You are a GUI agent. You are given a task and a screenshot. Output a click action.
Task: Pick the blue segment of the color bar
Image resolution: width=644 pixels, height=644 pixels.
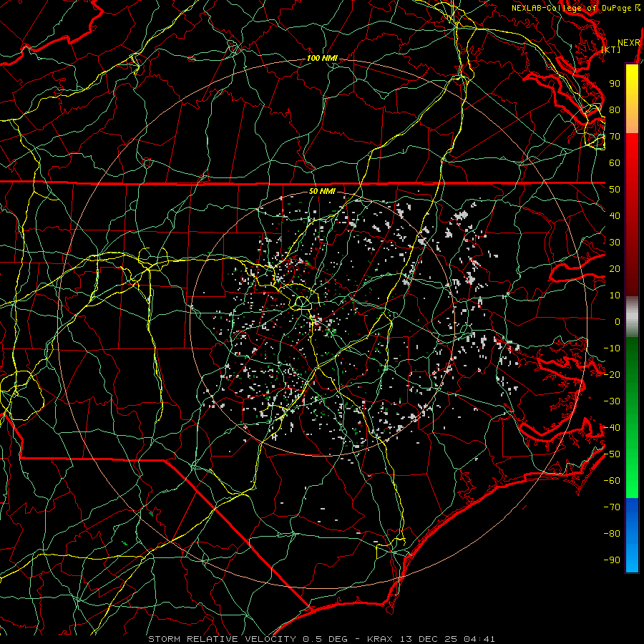coord(632,535)
